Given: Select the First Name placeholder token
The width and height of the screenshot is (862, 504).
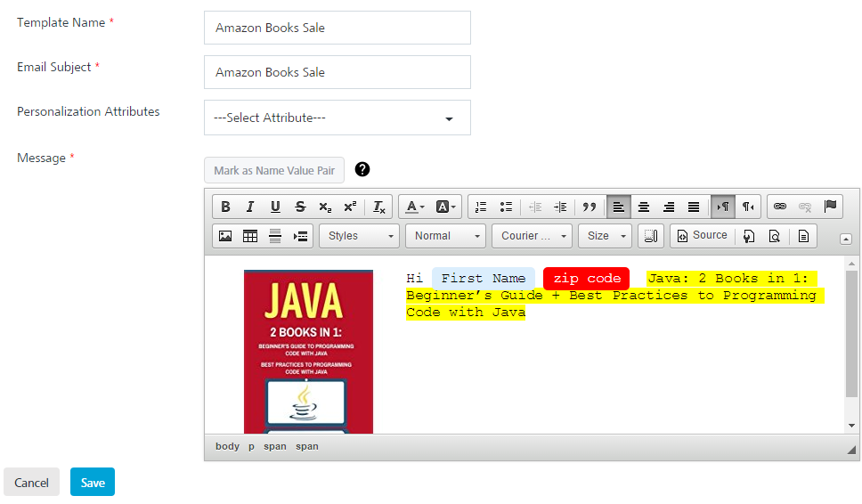Looking at the screenshot, I should [484, 279].
